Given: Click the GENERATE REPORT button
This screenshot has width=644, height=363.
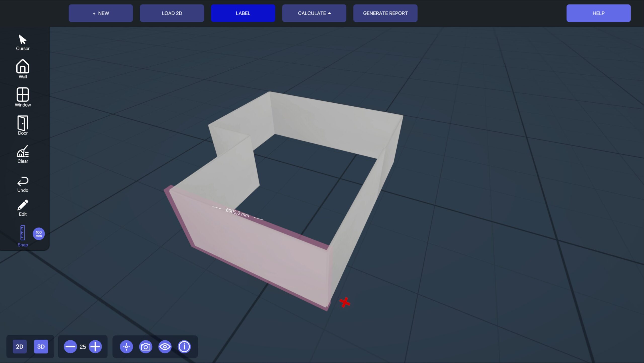Looking at the screenshot, I should point(385,13).
